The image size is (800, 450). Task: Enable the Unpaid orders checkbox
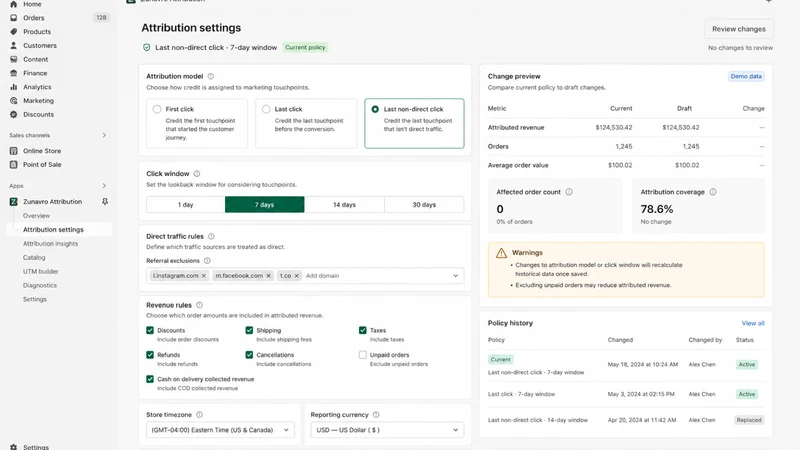pos(363,355)
